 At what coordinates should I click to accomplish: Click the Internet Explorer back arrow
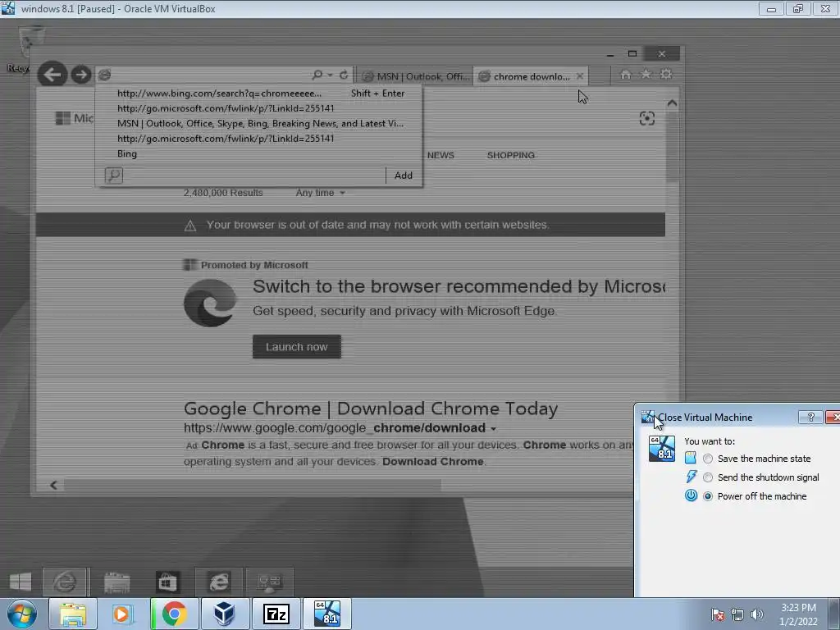point(52,74)
